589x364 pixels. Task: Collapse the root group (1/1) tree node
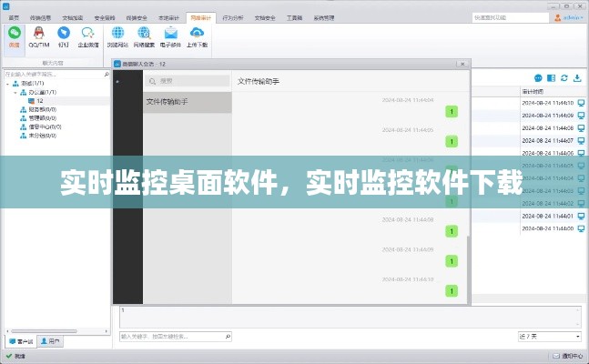[7, 83]
